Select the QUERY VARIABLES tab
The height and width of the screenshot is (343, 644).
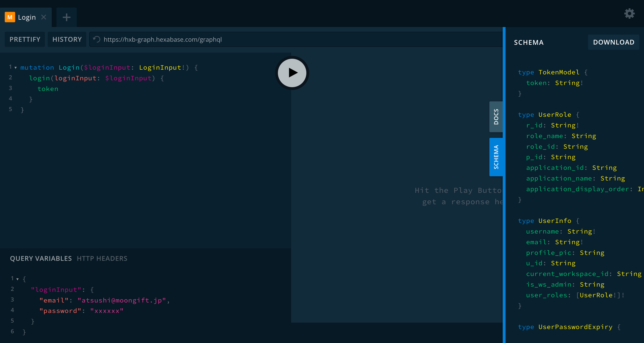(41, 258)
